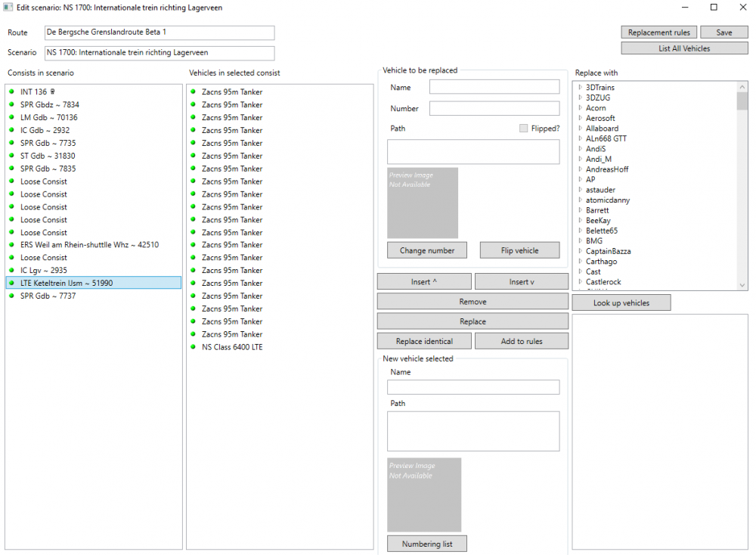Click the Replace identical button
The height and width of the screenshot is (555, 756).
click(x=424, y=341)
